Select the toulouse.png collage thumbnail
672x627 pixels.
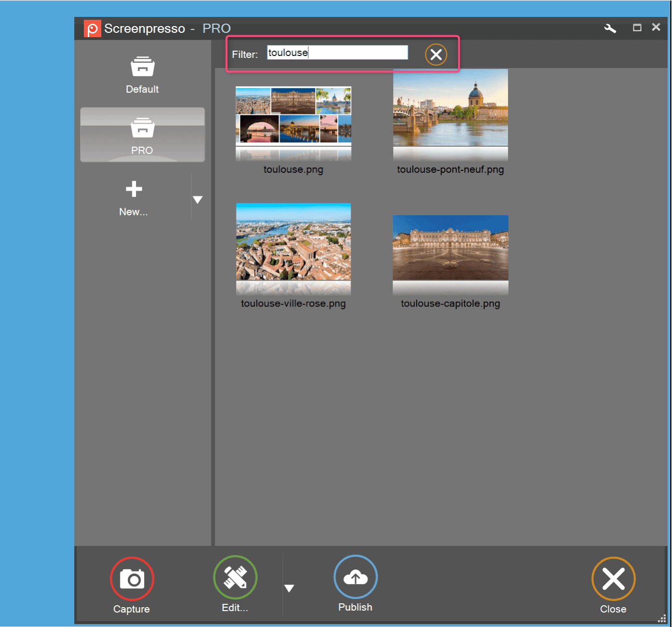(x=293, y=116)
